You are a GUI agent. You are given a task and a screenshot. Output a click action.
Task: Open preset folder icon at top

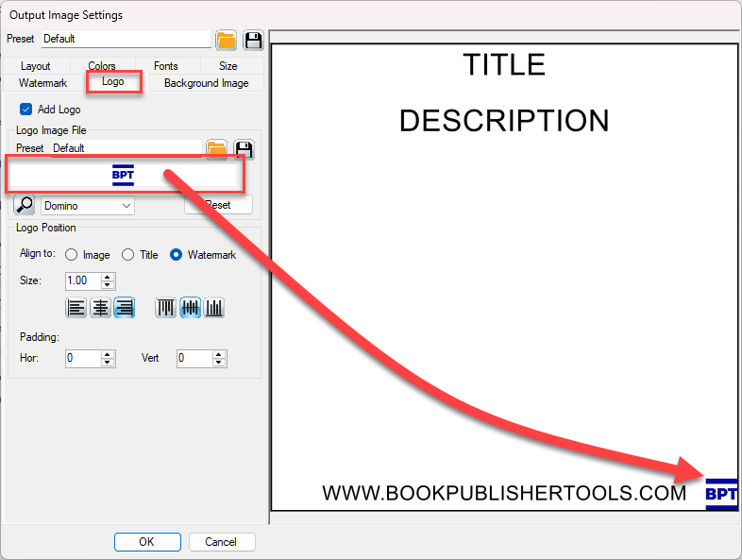pyautogui.click(x=227, y=41)
